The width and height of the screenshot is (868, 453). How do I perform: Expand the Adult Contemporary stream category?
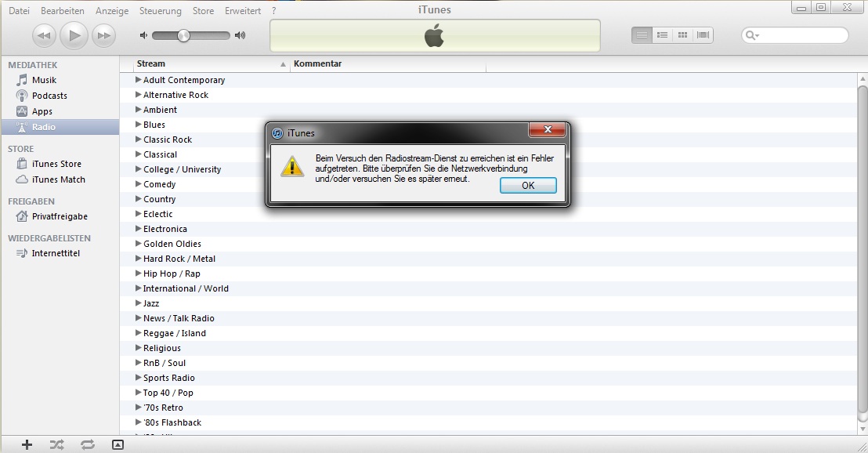139,80
